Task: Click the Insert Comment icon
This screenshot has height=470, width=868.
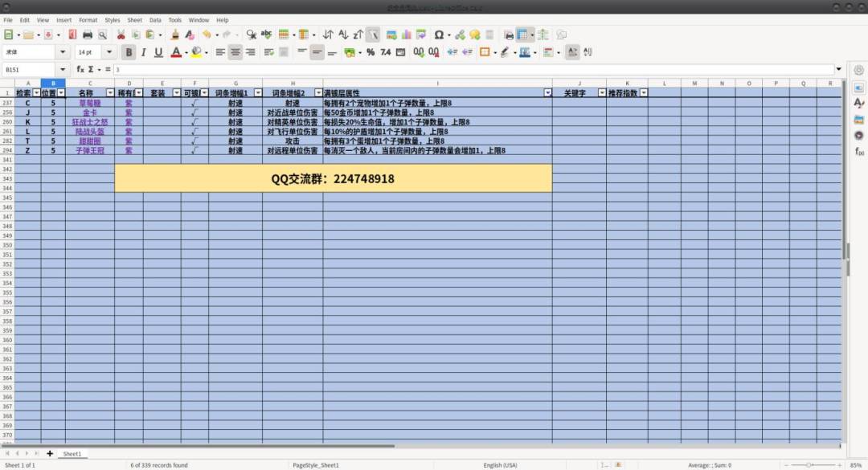Action: [474, 35]
